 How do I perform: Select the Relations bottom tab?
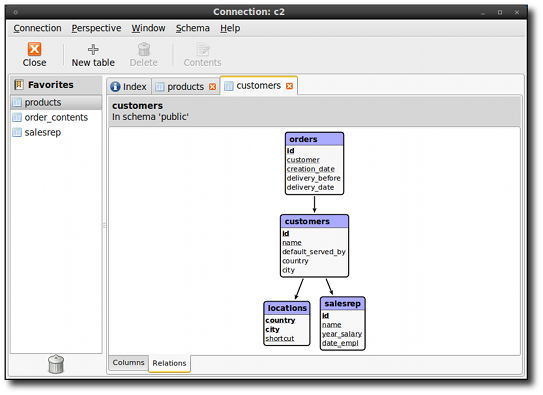pos(169,363)
